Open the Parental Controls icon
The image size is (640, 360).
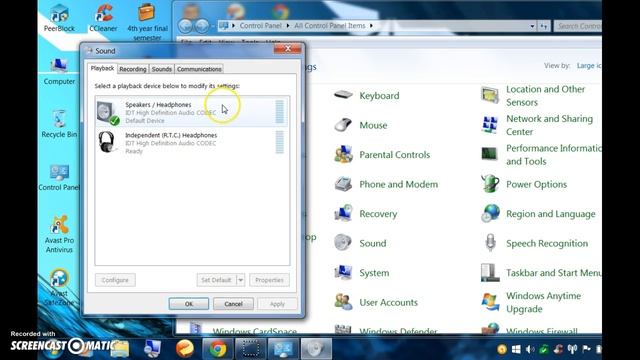[x=343, y=154]
